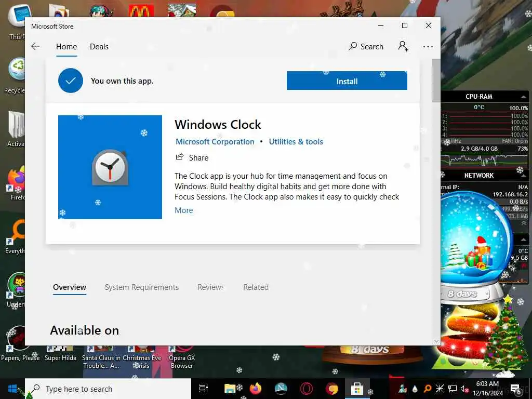Expand the description with More link
This screenshot has height=399, width=532.
pos(183,210)
